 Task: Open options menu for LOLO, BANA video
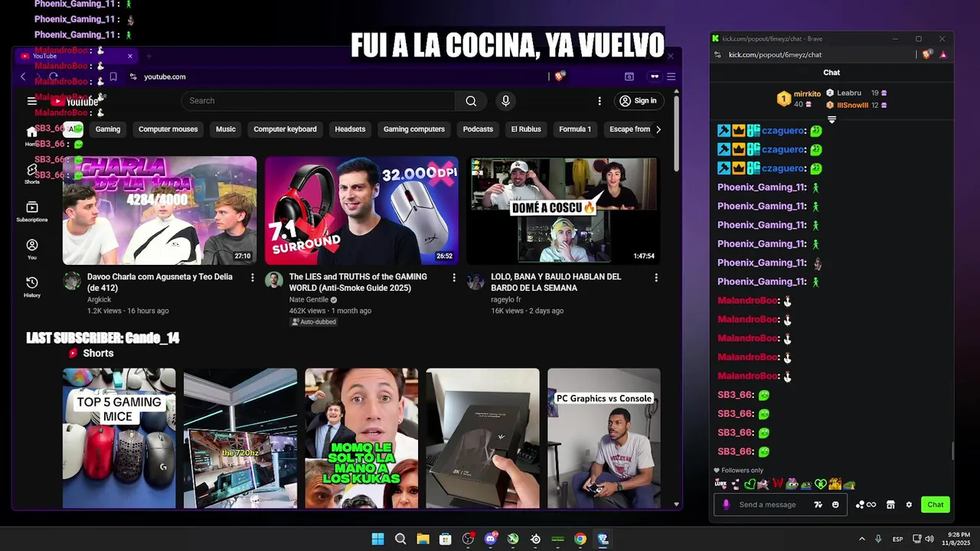point(656,278)
